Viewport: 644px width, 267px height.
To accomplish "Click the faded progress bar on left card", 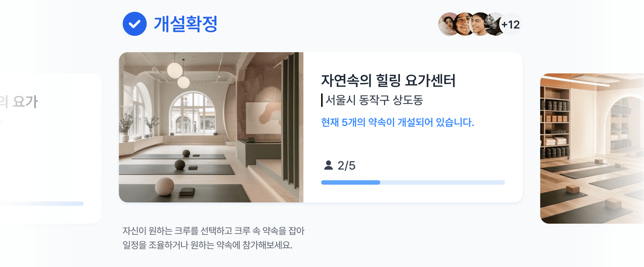I will point(42,204).
